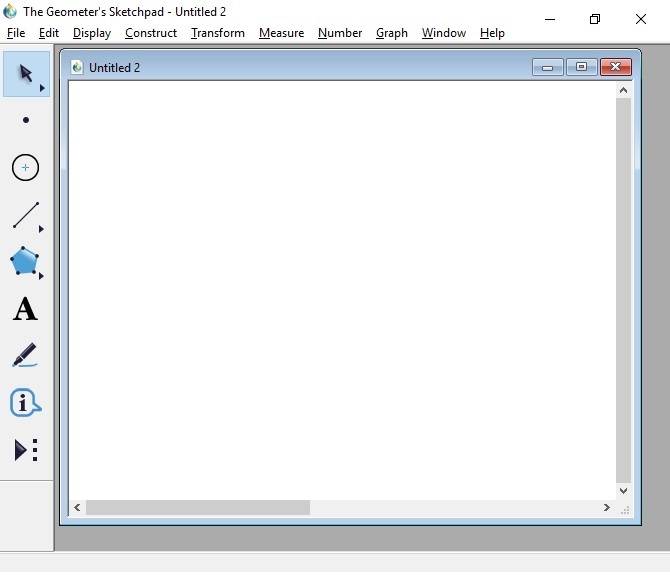
Task: Activate the Marker pen tool
Action: 25,356
